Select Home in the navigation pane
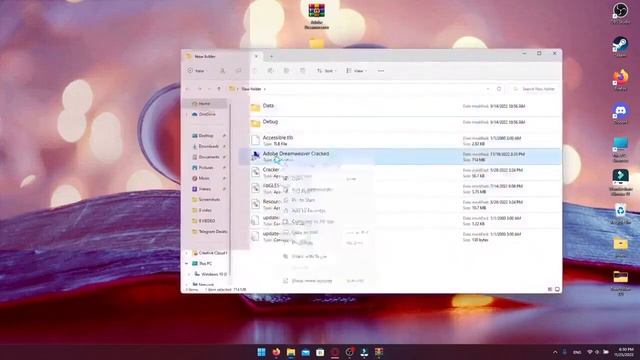The width and height of the screenshot is (640, 360). 205,104
